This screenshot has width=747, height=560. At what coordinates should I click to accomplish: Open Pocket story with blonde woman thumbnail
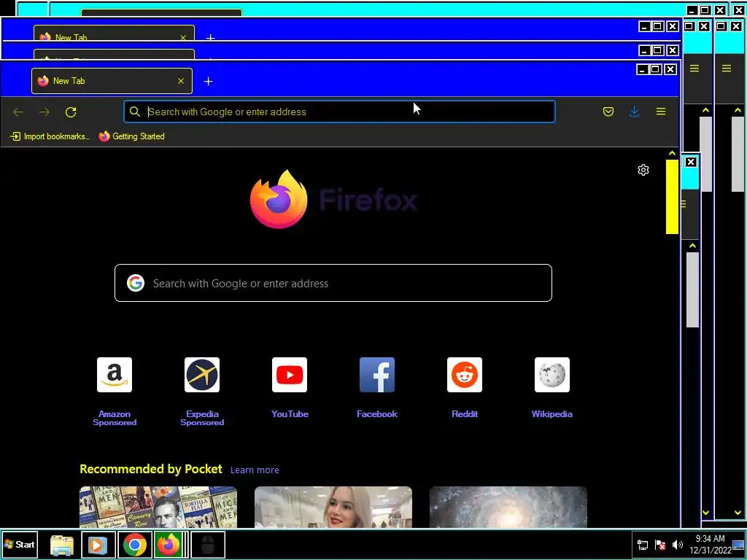tap(333, 507)
